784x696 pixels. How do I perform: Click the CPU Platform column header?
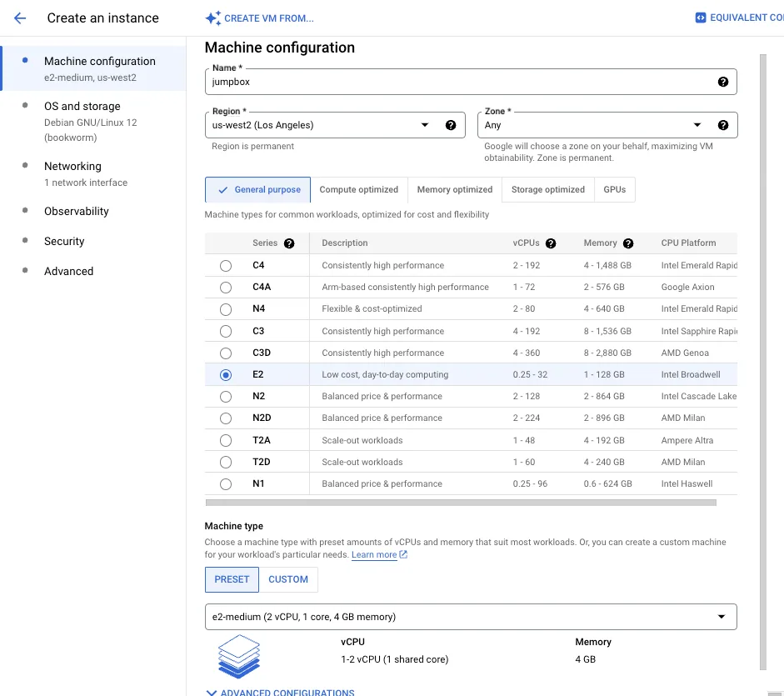[688, 243]
